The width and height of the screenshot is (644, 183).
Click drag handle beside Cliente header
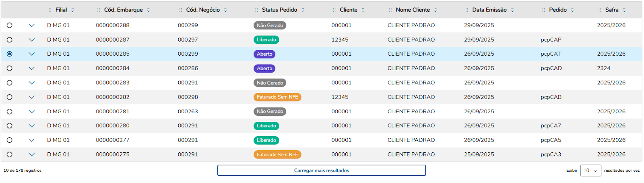coord(334,10)
